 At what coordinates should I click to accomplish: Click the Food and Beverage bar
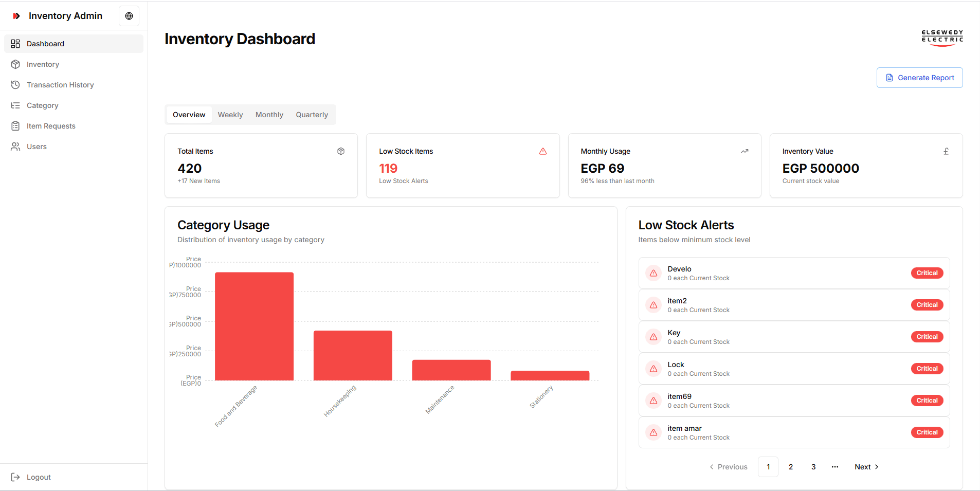[254, 326]
